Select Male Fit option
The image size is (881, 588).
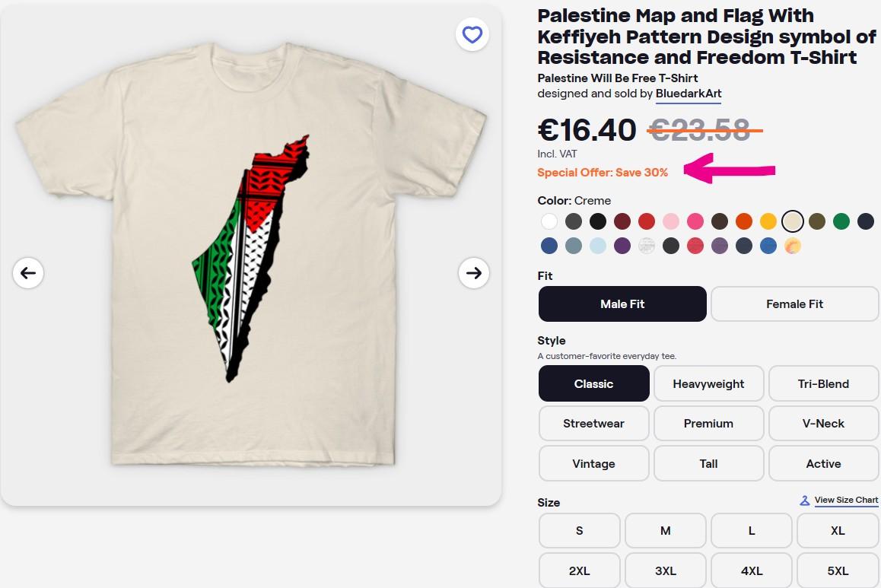[x=622, y=304]
